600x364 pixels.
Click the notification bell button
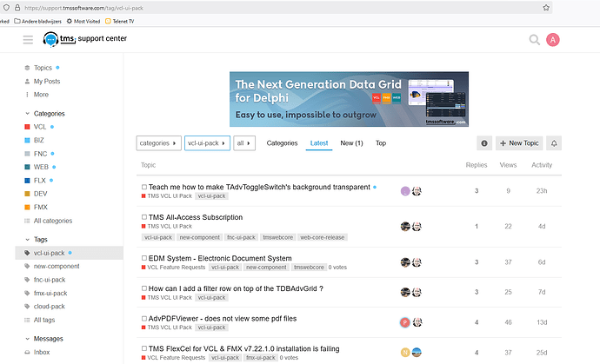[x=554, y=143]
